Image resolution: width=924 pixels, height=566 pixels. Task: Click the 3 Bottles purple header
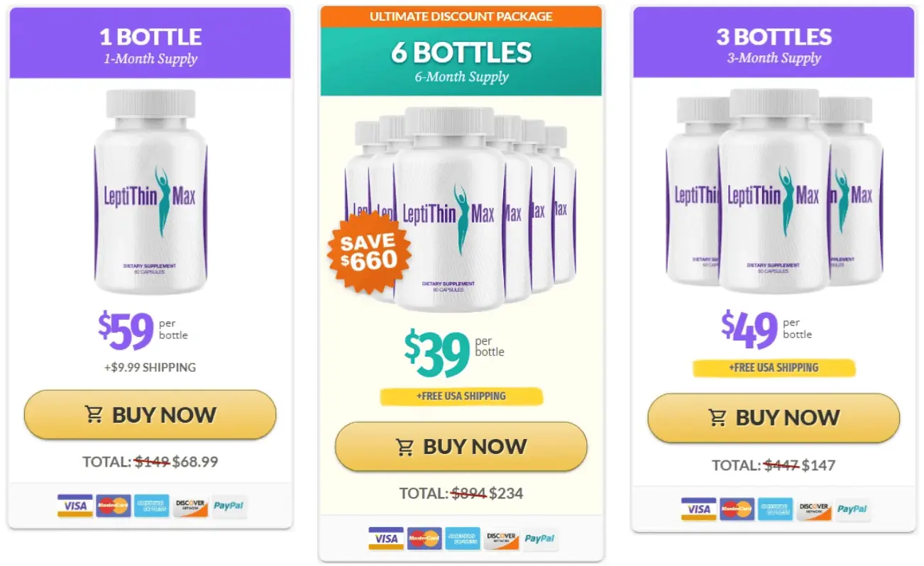tap(774, 43)
